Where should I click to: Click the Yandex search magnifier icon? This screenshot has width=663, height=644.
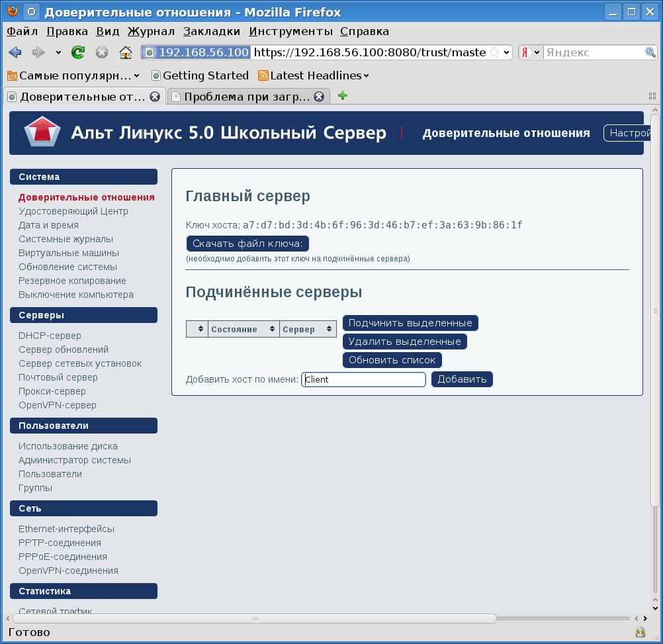click(650, 52)
